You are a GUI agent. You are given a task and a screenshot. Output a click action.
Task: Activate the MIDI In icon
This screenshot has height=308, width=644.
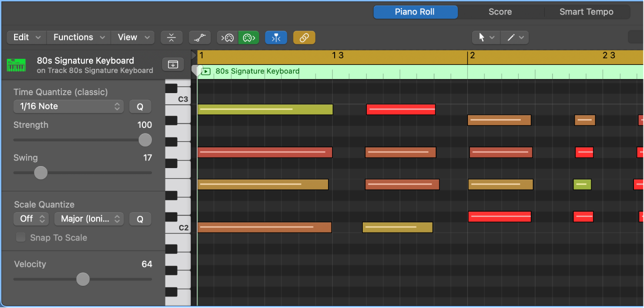[x=226, y=37]
